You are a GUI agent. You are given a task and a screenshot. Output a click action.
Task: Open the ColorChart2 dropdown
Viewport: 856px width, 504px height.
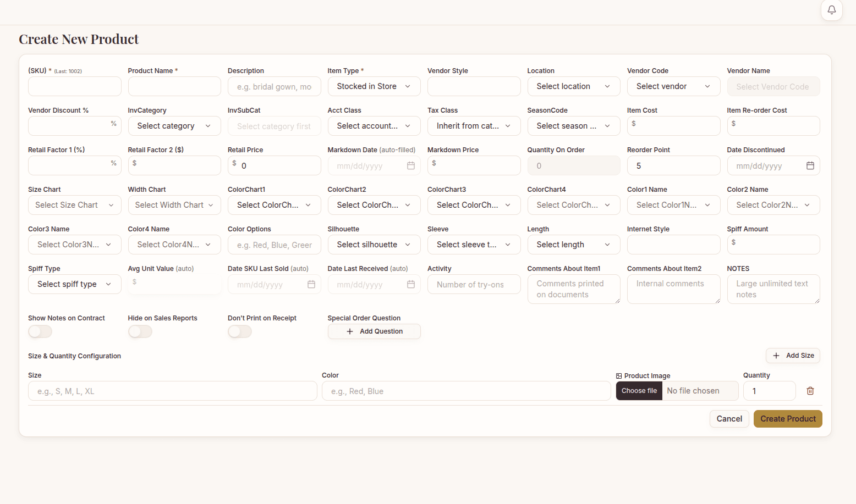click(374, 205)
